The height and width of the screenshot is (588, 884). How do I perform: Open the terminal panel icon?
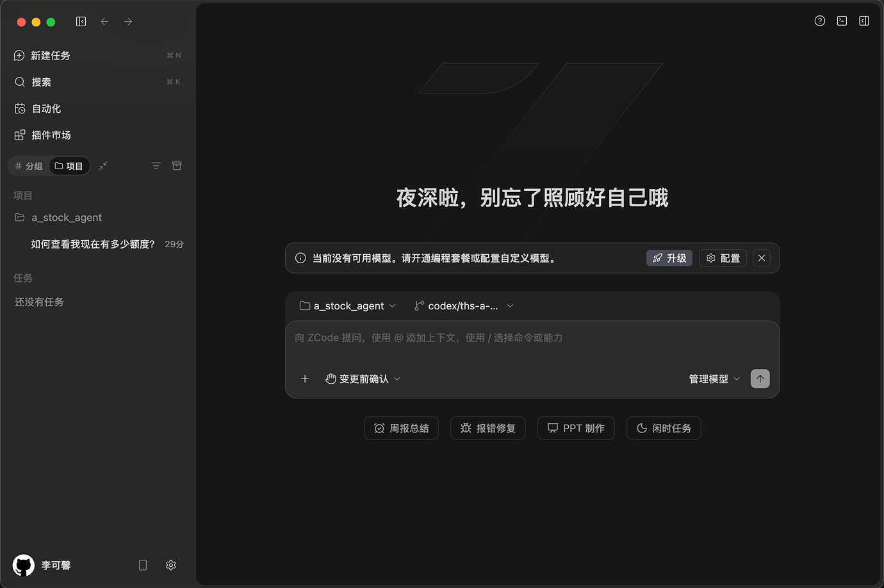[842, 21]
